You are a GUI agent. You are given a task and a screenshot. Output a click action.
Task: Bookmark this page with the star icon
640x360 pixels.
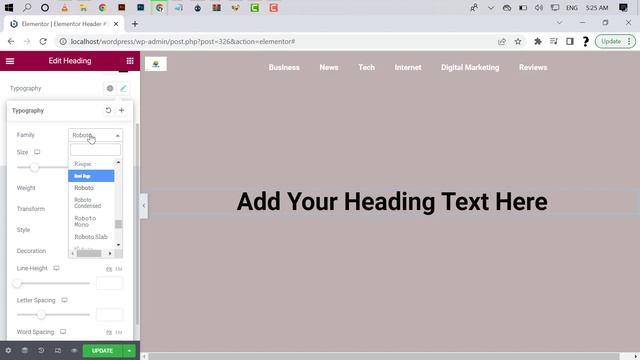point(518,41)
